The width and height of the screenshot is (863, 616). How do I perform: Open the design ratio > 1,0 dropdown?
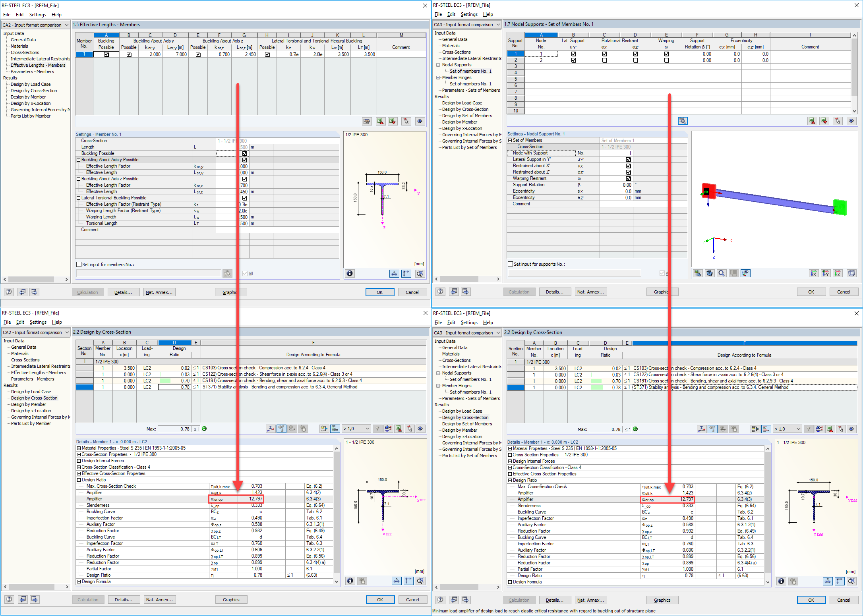(x=356, y=429)
